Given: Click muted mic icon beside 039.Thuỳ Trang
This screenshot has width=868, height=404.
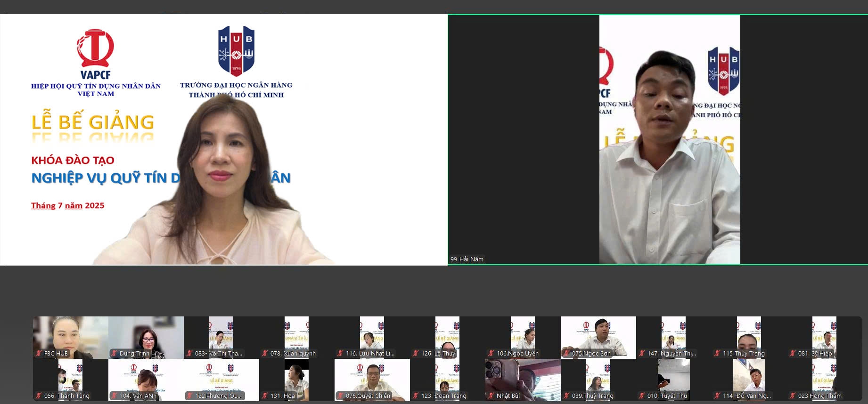Looking at the screenshot, I should click(x=566, y=396).
